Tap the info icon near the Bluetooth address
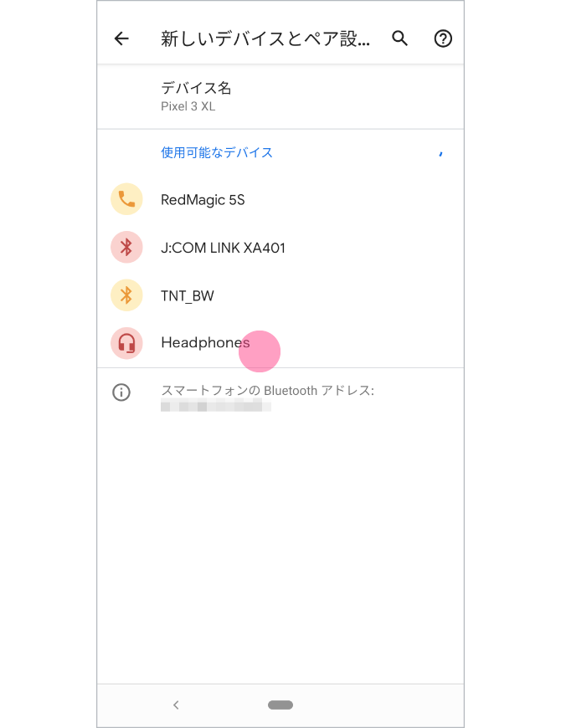 pos(121,392)
